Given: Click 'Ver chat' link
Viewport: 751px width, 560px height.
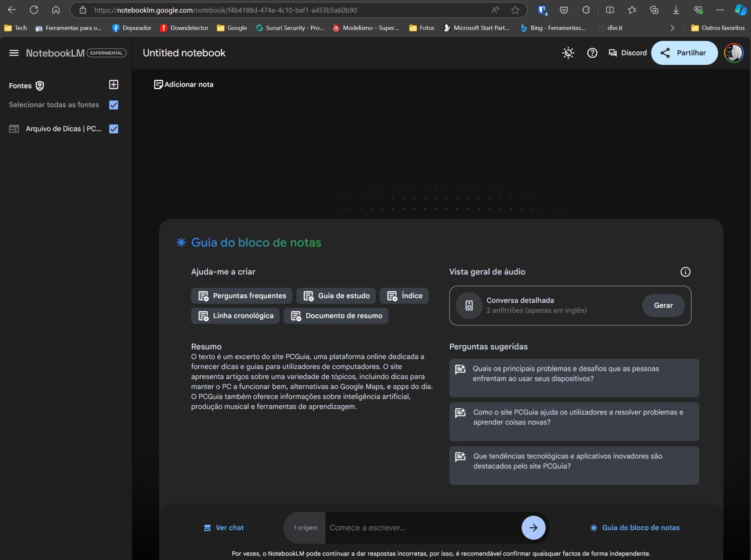Looking at the screenshot, I should coord(224,528).
